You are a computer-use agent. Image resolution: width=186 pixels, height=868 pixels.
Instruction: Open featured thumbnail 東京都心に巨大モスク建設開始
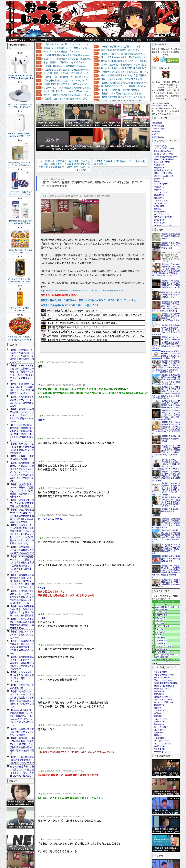pyautogui.click(x=50, y=115)
